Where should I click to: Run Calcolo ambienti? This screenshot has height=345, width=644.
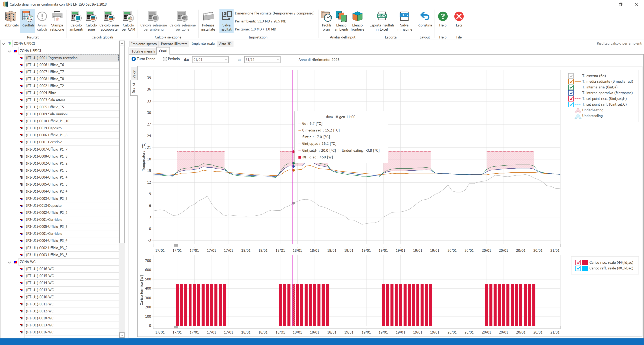76,21
